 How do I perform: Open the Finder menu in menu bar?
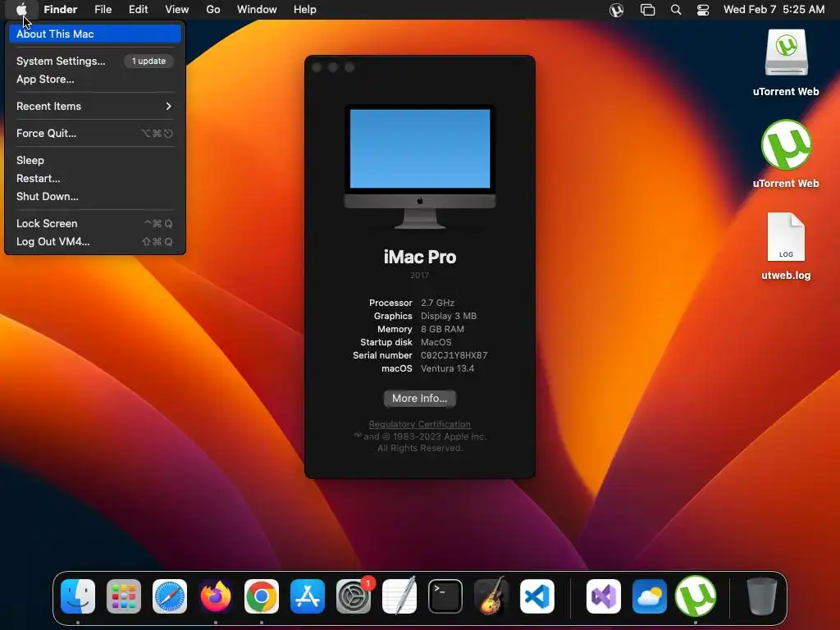(61, 10)
